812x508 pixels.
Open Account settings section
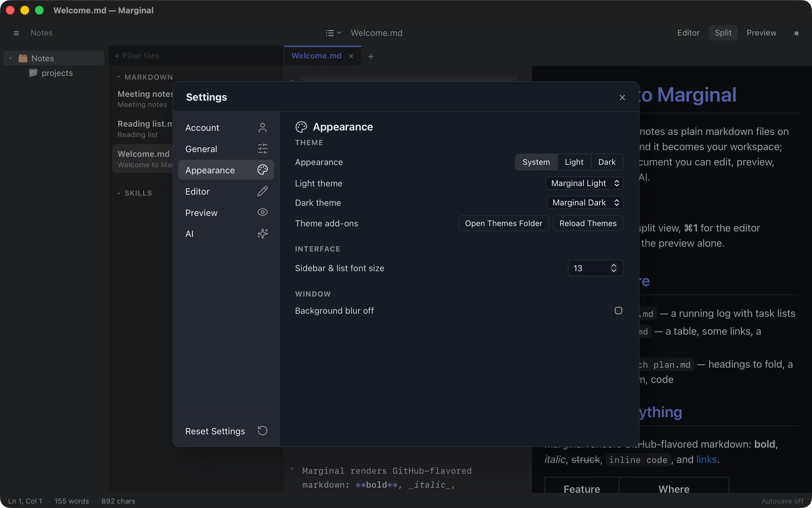[226, 128]
